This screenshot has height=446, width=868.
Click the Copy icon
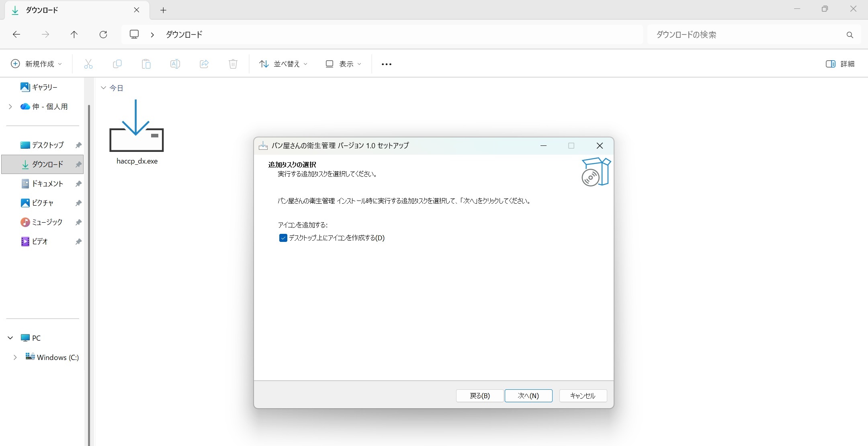coord(117,64)
